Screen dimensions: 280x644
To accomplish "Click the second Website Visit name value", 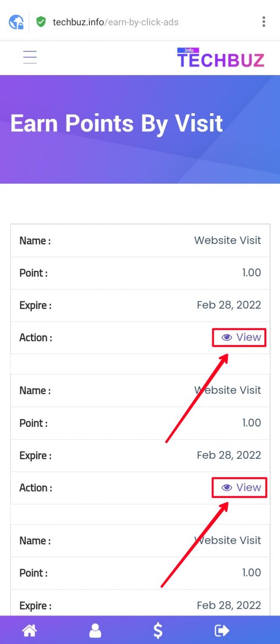I will click(x=228, y=390).
